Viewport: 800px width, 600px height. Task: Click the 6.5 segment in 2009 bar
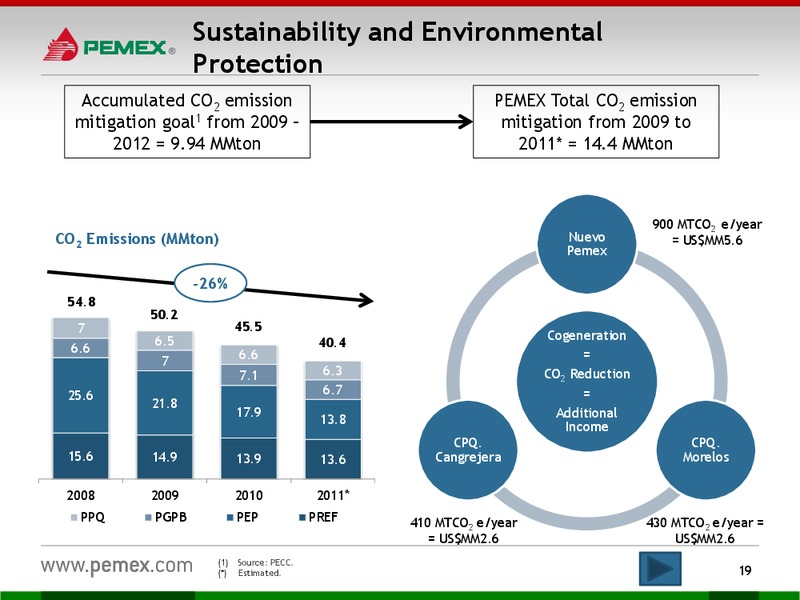[165, 341]
